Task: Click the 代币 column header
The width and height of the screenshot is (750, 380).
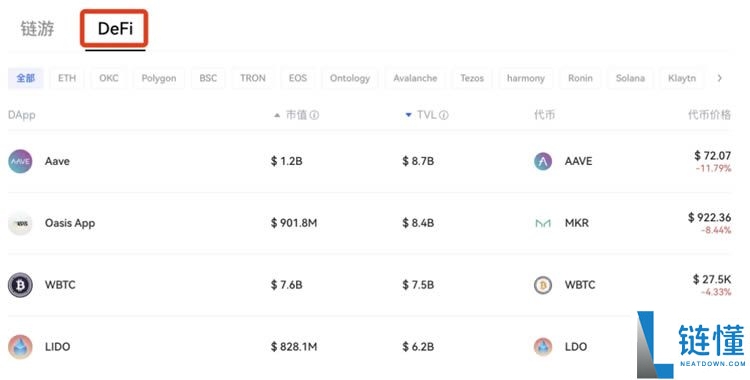Action: (x=544, y=115)
